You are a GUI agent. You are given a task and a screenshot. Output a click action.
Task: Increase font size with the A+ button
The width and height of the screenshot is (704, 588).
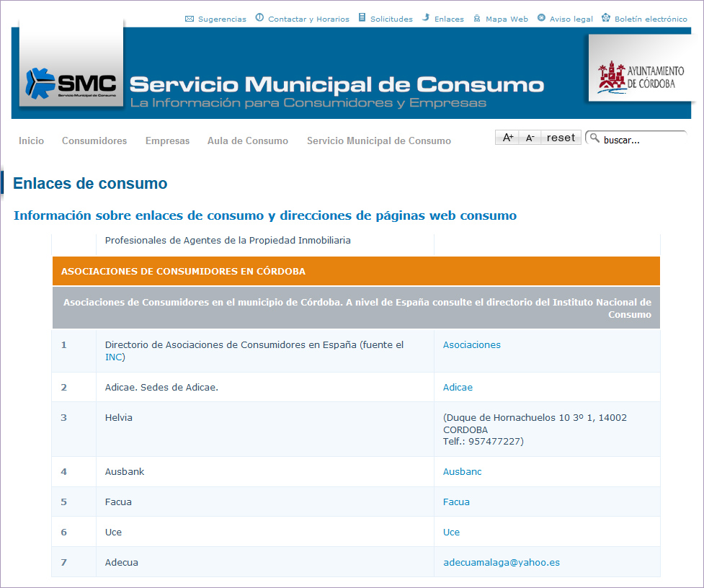(507, 138)
